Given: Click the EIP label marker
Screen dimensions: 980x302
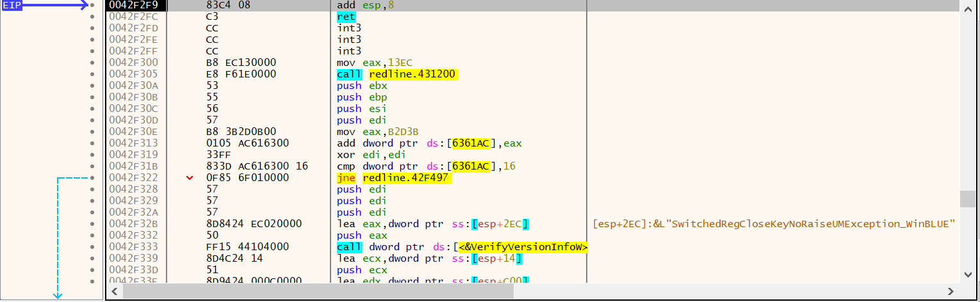Looking at the screenshot, I should pyautogui.click(x=13, y=5).
